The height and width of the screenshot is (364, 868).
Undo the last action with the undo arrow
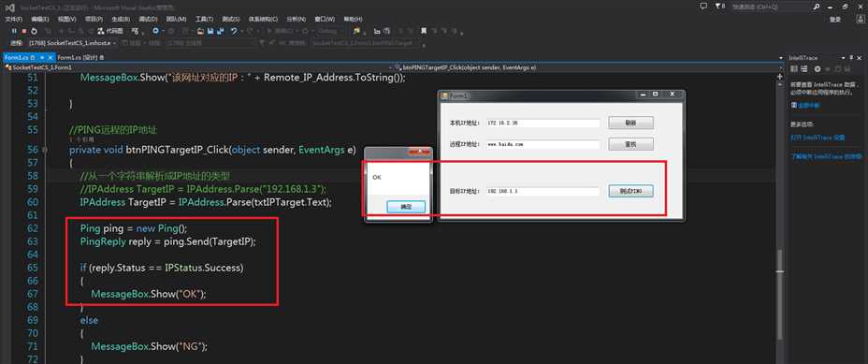(x=234, y=31)
